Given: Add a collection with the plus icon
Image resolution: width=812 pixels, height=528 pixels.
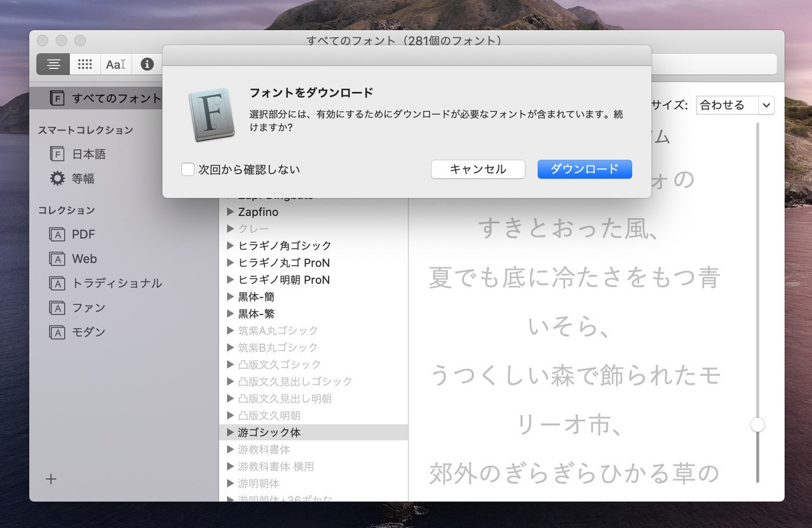Looking at the screenshot, I should click(51, 479).
